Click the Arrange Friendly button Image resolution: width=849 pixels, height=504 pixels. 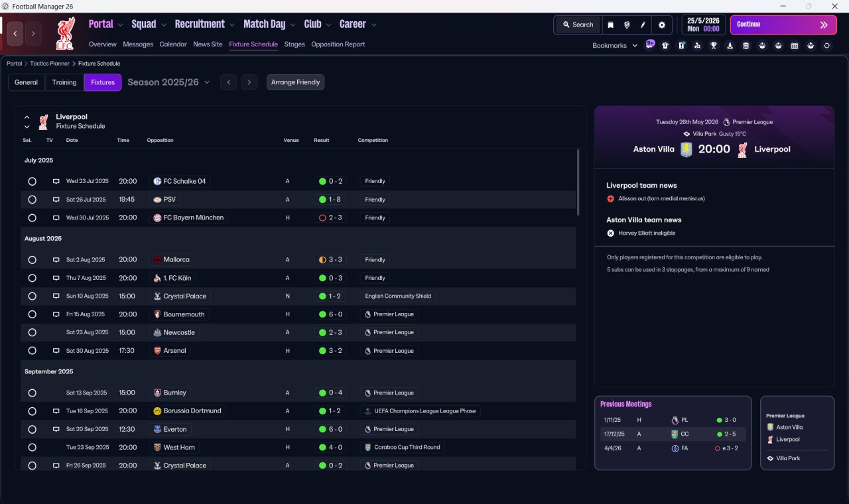pos(296,82)
